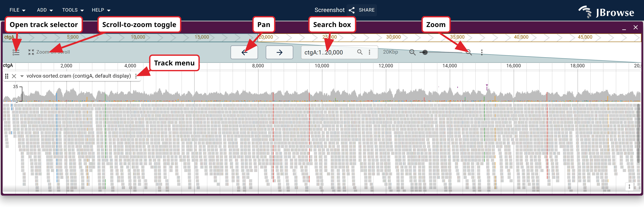Pan left with the back arrow button

244,52
